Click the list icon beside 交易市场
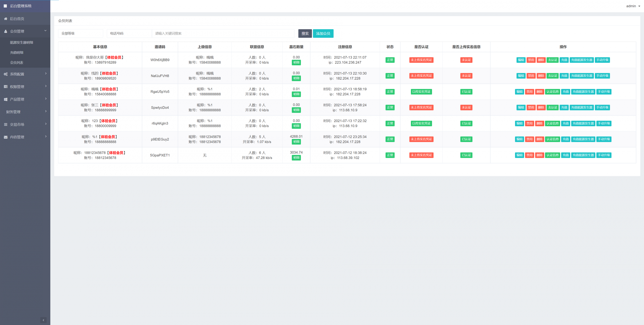Screen dimensions: 644x325 click(6, 124)
